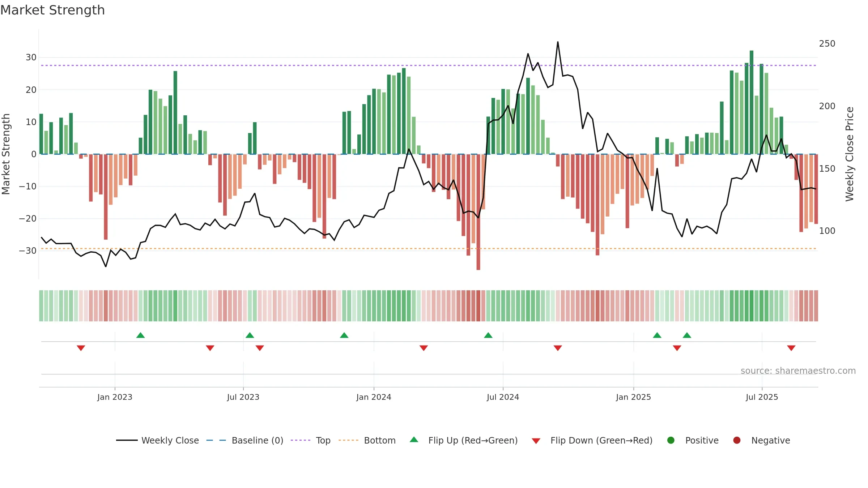Click the vertical Market Strength axis title

click(6, 154)
